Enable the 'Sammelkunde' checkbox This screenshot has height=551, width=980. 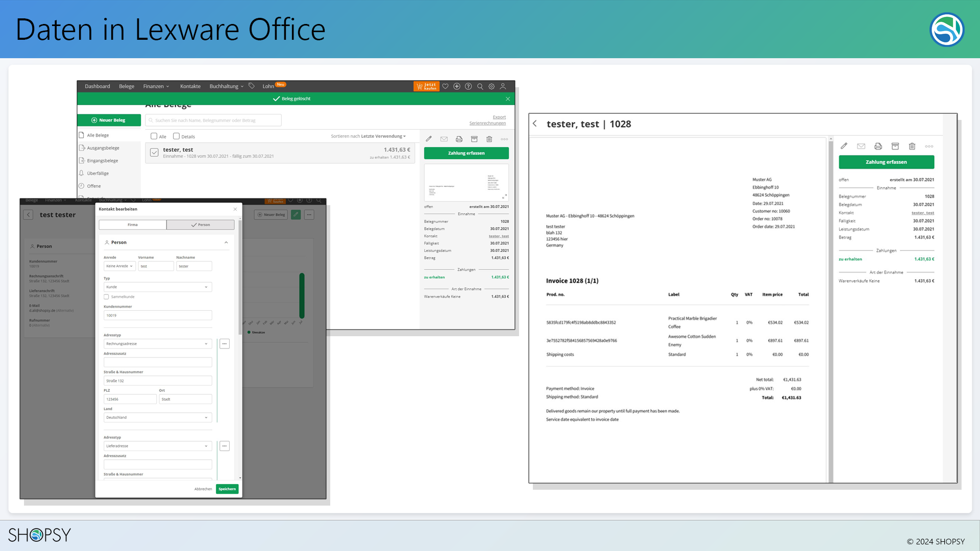[106, 297]
